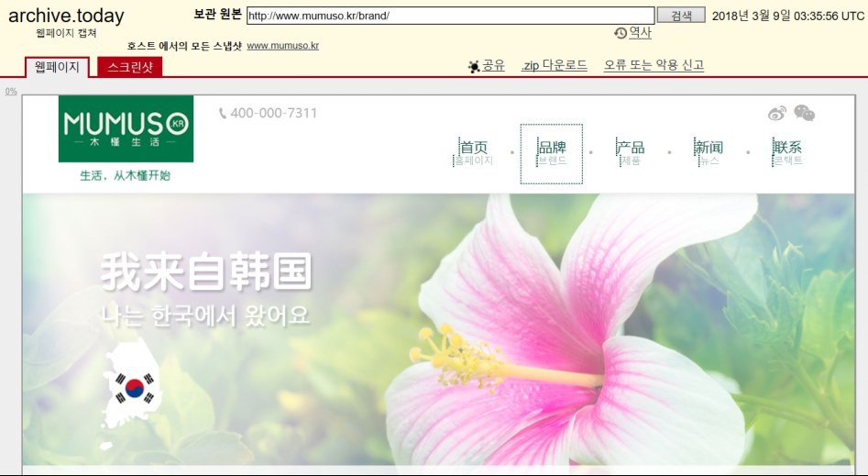
Task: Click the 호스트 에서의 모든 스냅샷 label
Action: 184,46
